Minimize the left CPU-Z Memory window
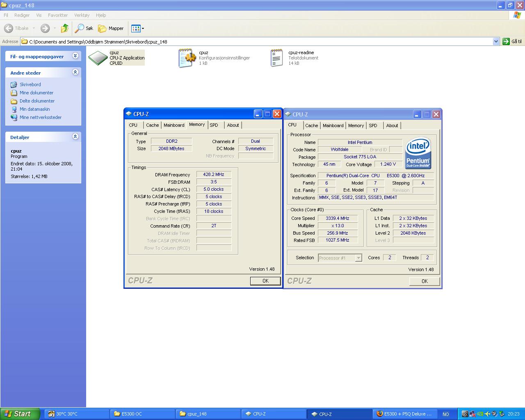The height and width of the screenshot is (420, 525). coord(258,114)
